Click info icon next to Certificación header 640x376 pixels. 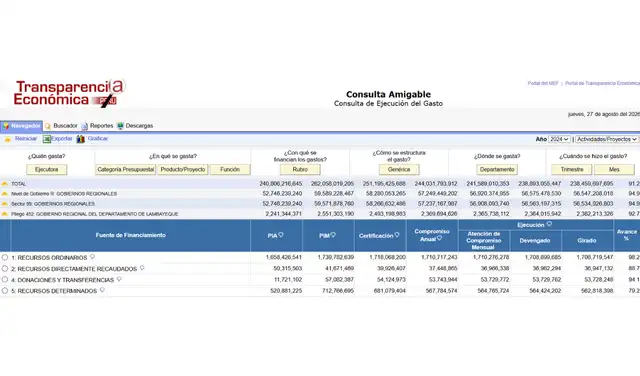coord(397,235)
